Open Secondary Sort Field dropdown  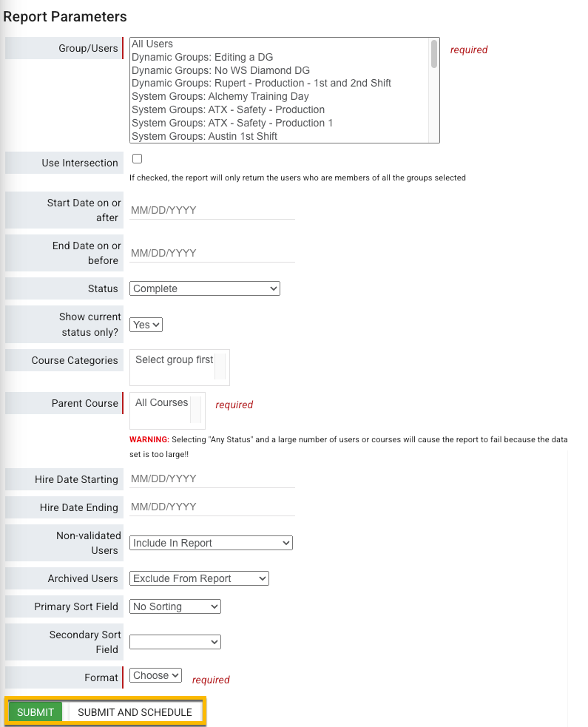[175, 642]
